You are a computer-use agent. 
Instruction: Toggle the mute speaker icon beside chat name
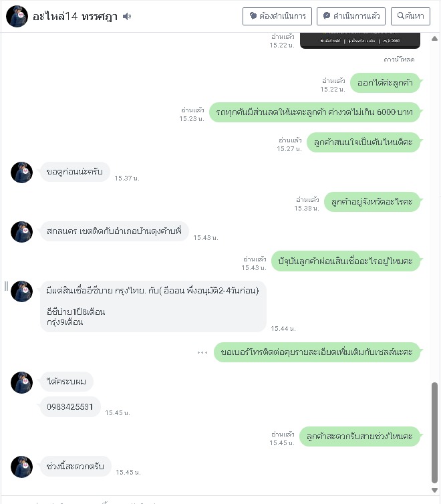(127, 16)
